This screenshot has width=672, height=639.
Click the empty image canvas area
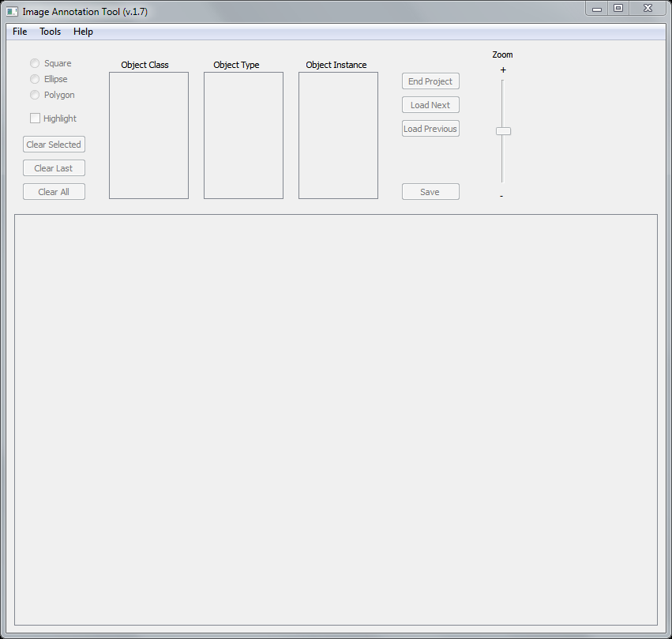tap(336, 419)
